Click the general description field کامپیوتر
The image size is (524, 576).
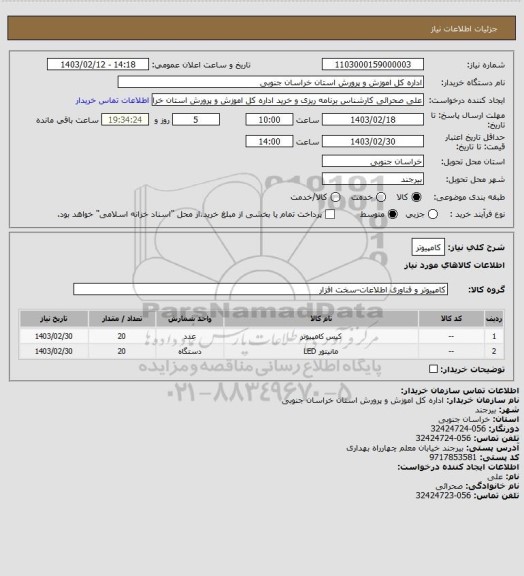[x=428, y=247]
